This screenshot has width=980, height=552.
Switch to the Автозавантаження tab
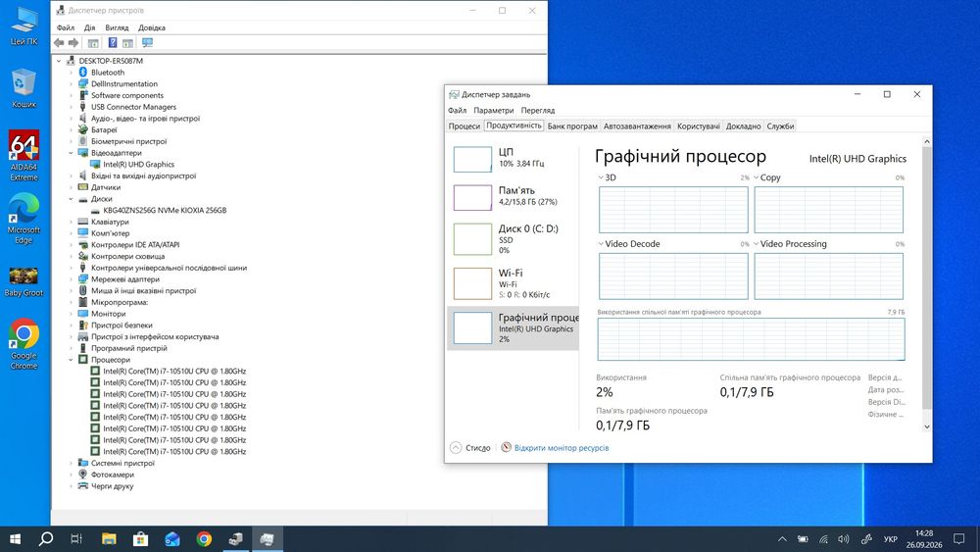click(x=638, y=126)
